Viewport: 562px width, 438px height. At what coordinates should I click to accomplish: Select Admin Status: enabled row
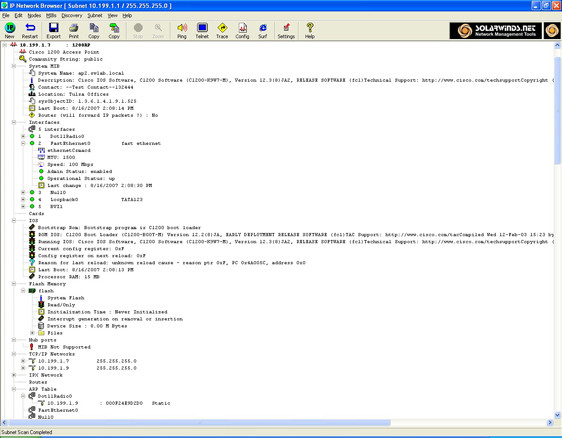[x=80, y=171]
